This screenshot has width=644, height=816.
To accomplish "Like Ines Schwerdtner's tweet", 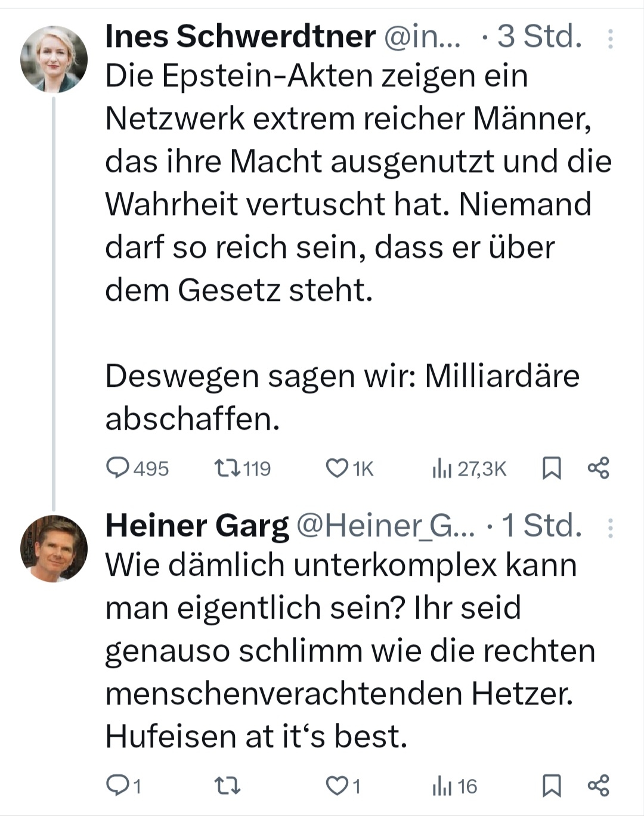I will [x=337, y=468].
